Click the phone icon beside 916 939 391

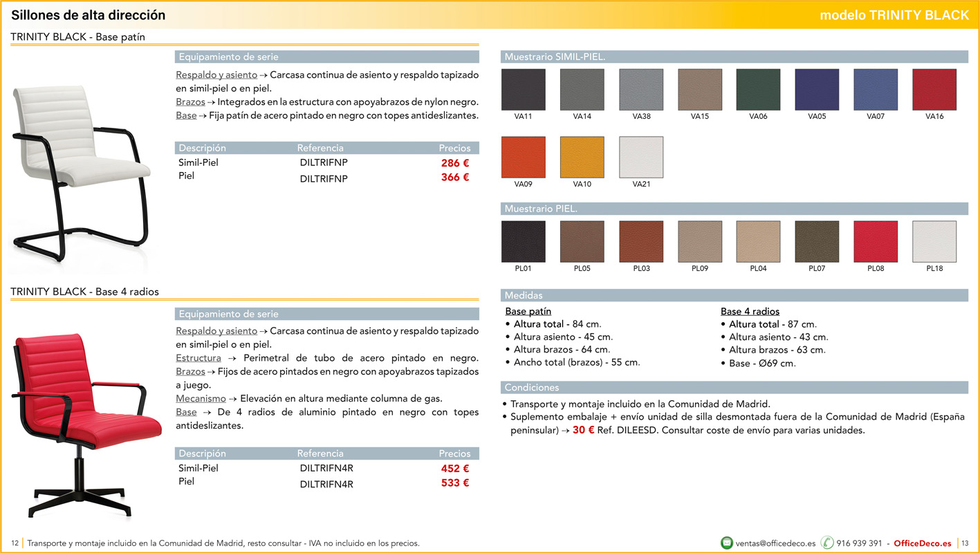[x=827, y=543]
